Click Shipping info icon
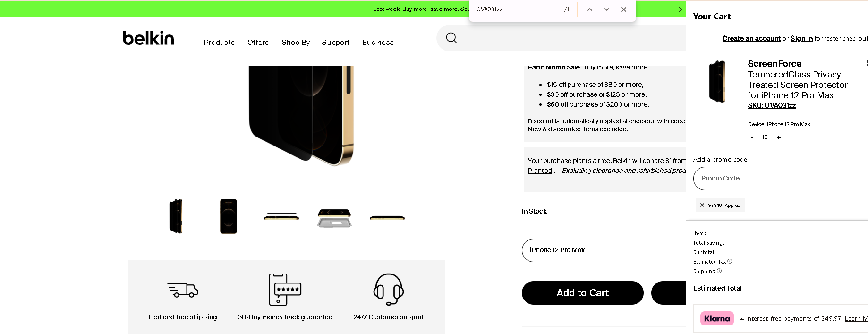Viewport: 868px width, 334px height. click(719, 271)
